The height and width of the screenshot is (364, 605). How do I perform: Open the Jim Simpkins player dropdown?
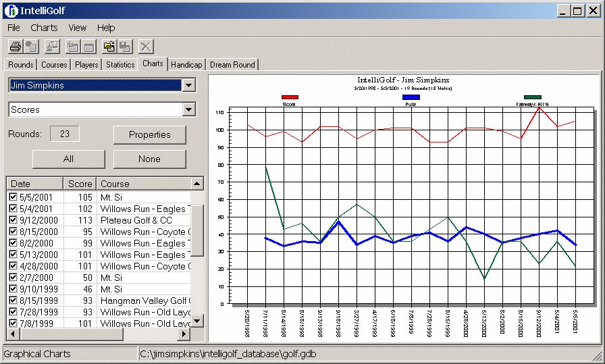coord(188,85)
